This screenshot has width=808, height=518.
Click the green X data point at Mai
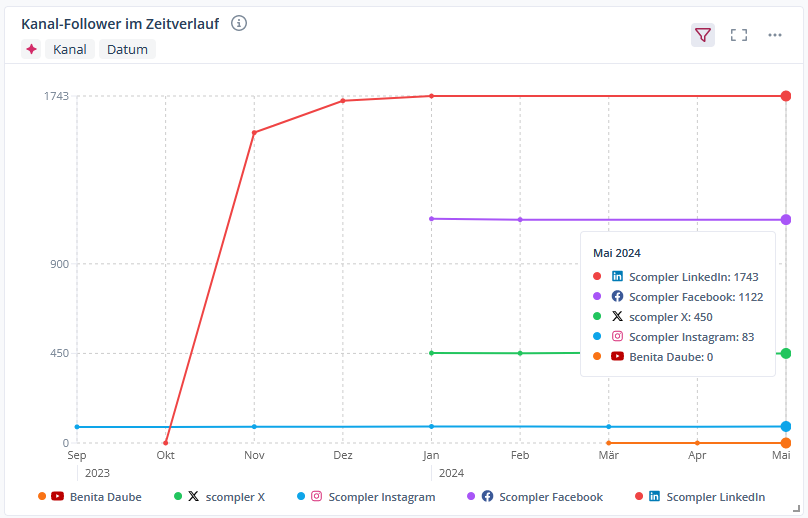click(x=786, y=353)
